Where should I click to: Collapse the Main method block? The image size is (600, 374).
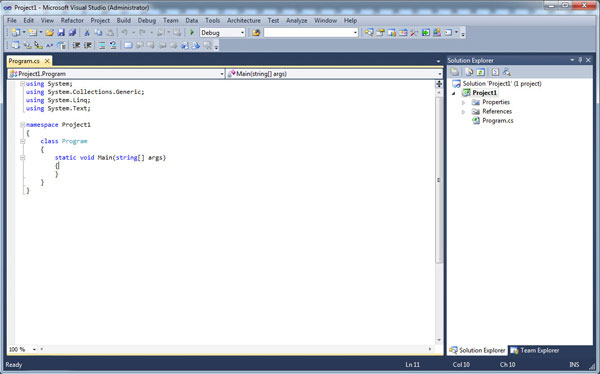click(x=22, y=157)
